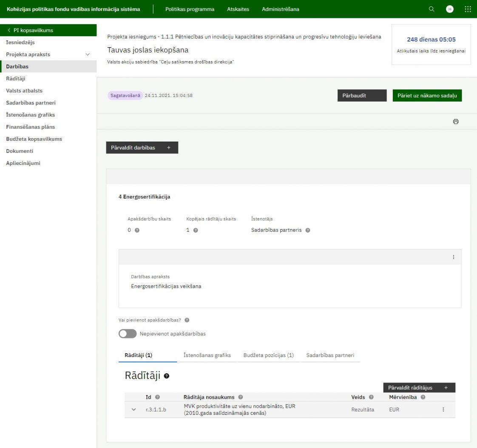Open the app grid menu icon
This screenshot has height=448, width=477.
[468, 9]
